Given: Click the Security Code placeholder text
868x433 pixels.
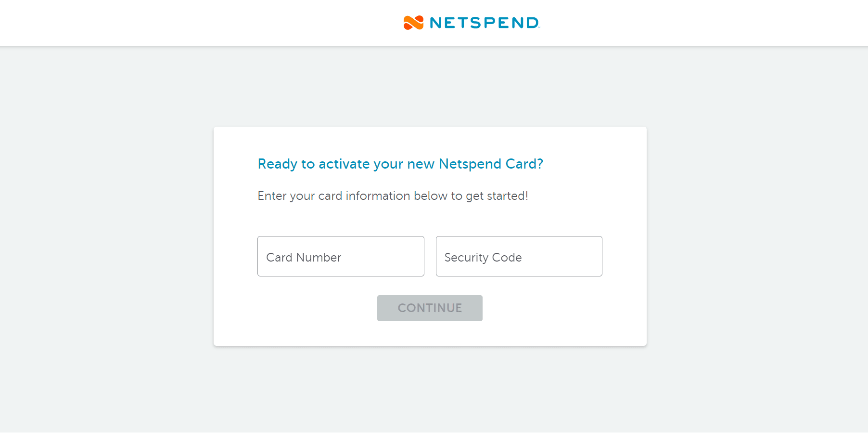Looking at the screenshot, I should (x=483, y=257).
